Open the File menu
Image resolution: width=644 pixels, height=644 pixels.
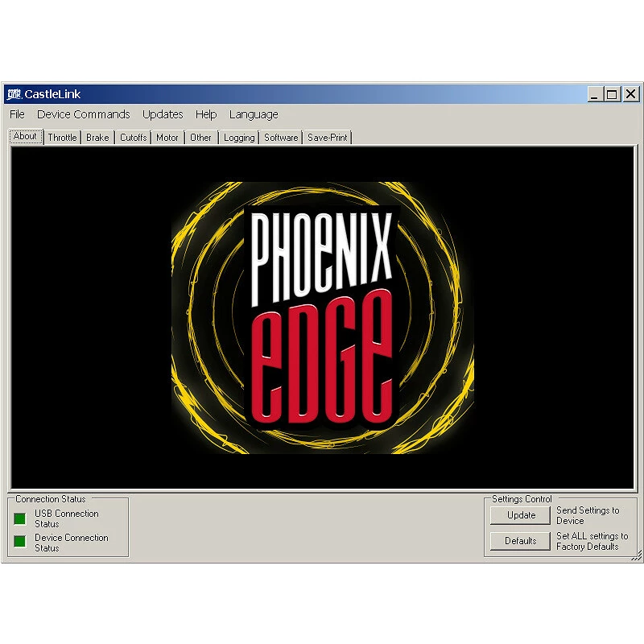coord(17,114)
